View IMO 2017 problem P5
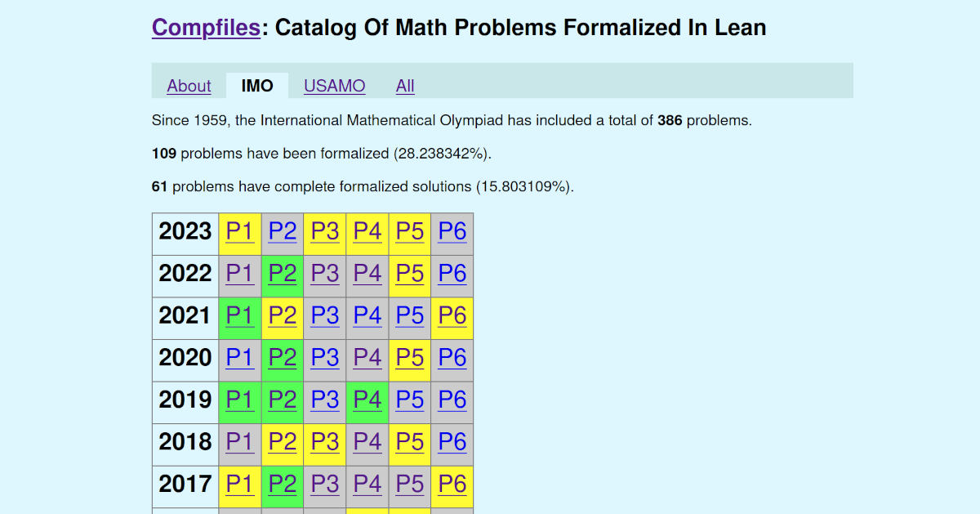980x514 pixels. 410,485
